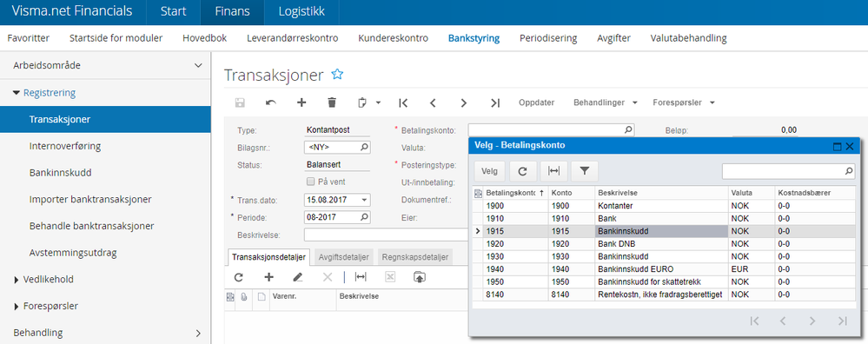The height and width of the screenshot is (344, 868).
Task: Select the Transaksjonsdetaljer tab
Action: coord(269,257)
